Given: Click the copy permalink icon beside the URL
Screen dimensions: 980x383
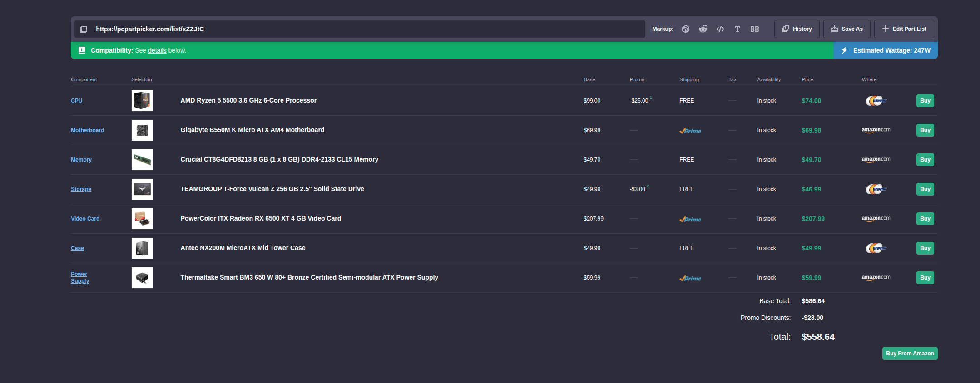Looking at the screenshot, I should click(84, 29).
